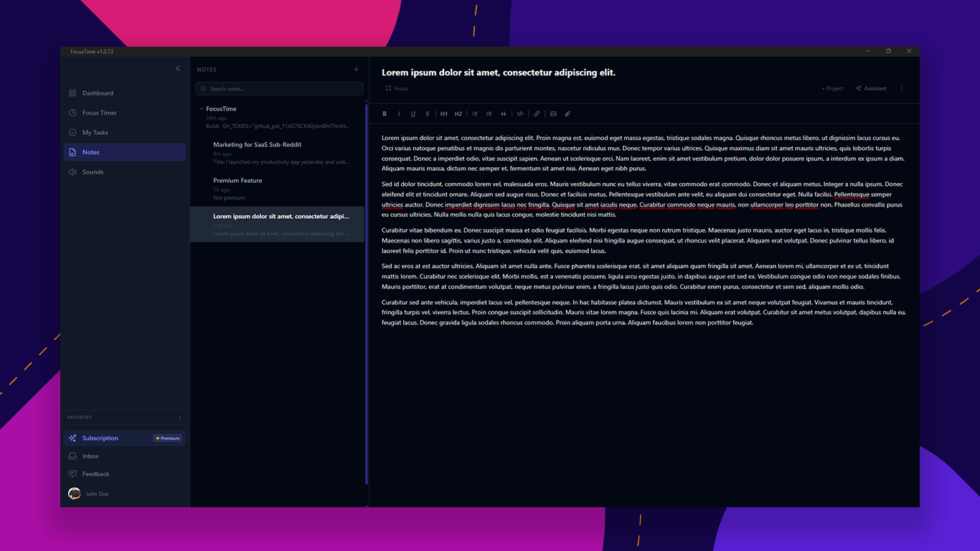Select the Lorem ipsum note in the list
980x551 pixels.
277,225
